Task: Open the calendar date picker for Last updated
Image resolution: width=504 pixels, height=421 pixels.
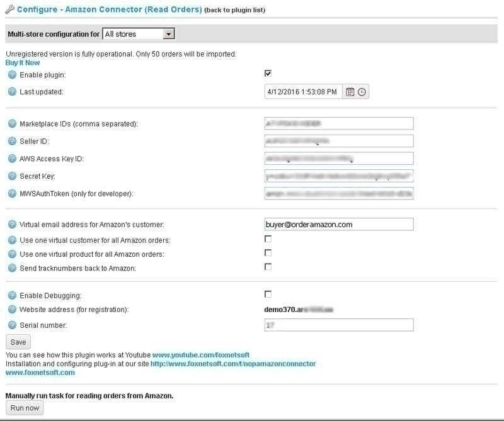Action: click(350, 92)
